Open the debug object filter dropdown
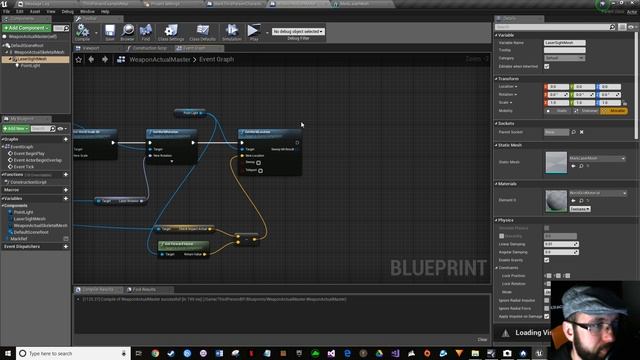Viewport: 640px width, 360px height. click(x=298, y=31)
